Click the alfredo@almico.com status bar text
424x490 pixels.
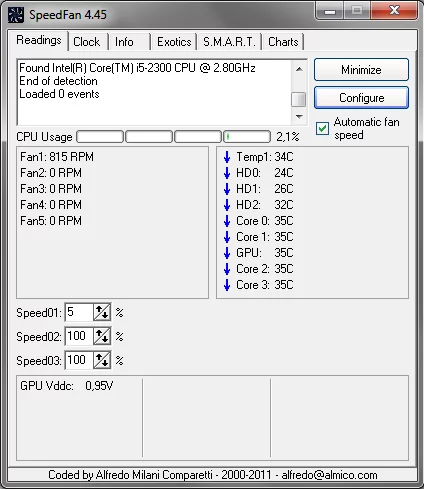pos(329,475)
